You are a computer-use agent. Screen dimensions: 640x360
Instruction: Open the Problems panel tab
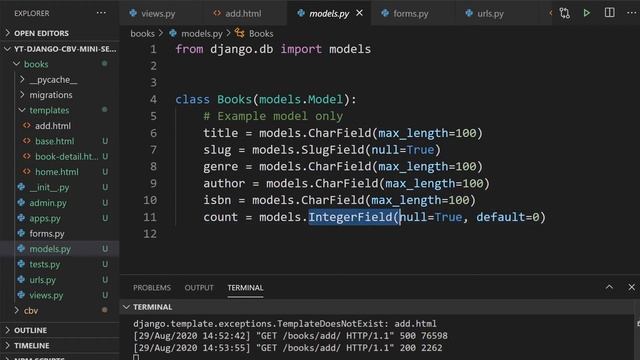[152, 287]
